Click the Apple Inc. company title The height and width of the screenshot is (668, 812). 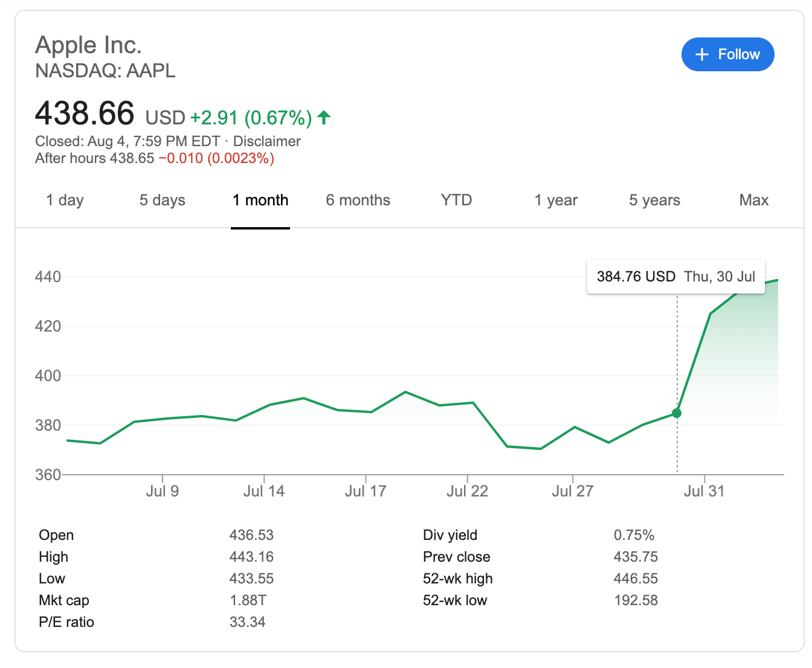click(x=89, y=45)
